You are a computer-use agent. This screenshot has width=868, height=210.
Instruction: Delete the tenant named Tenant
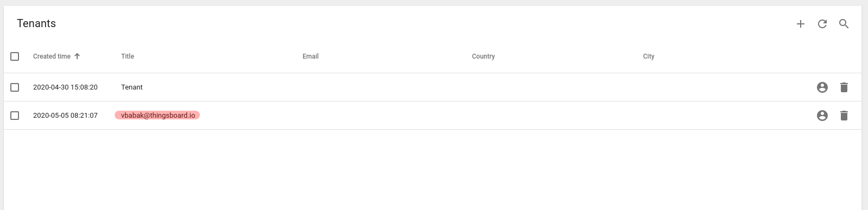click(x=844, y=87)
